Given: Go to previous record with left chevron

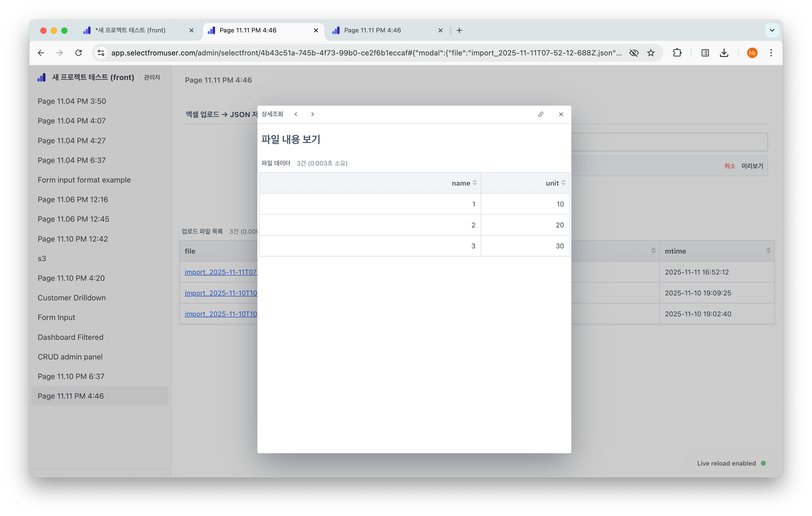Looking at the screenshot, I should (296, 114).
